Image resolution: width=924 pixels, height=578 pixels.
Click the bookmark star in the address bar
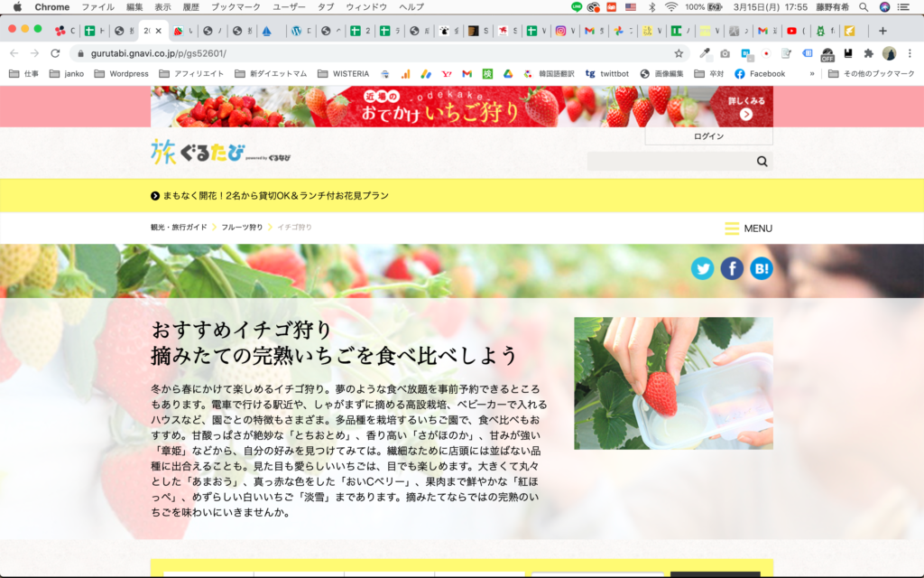[x=679, y=51]
